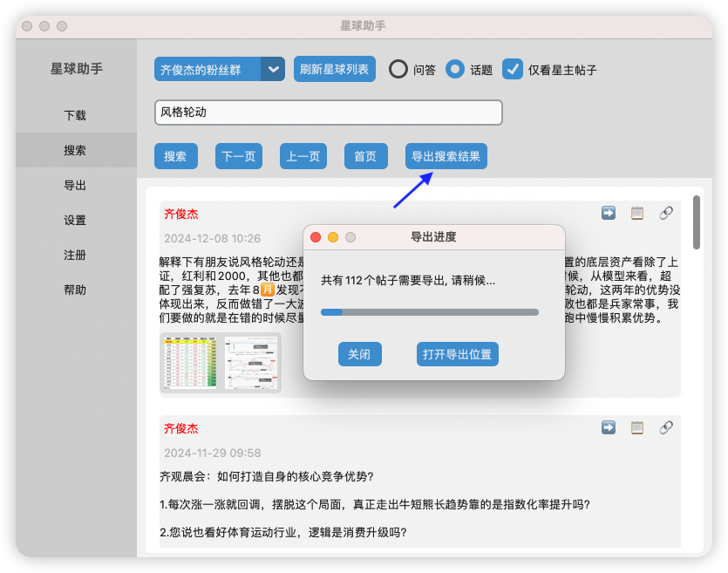The height and width of the screenshot is (573, 728).
Task: Click the arrow icon on the first post
Action: click(609, 213)
